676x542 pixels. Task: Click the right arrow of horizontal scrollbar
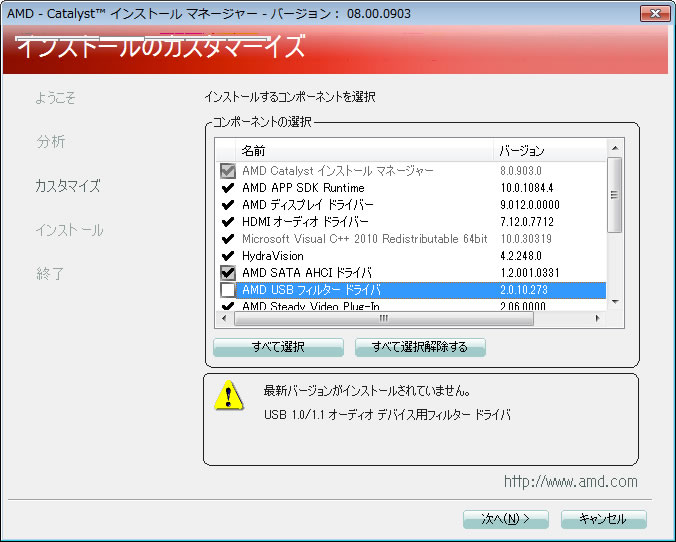pyautogui.click(x=598, y=319)
